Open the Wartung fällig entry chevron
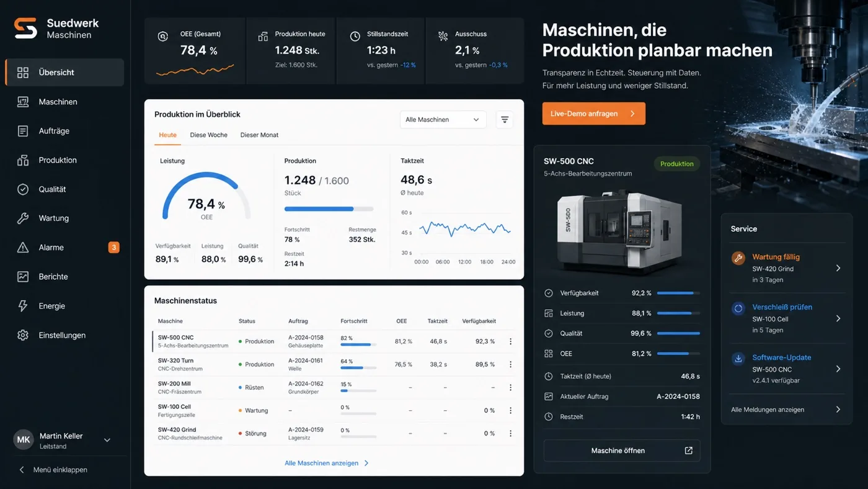 (x=838, y=268)
